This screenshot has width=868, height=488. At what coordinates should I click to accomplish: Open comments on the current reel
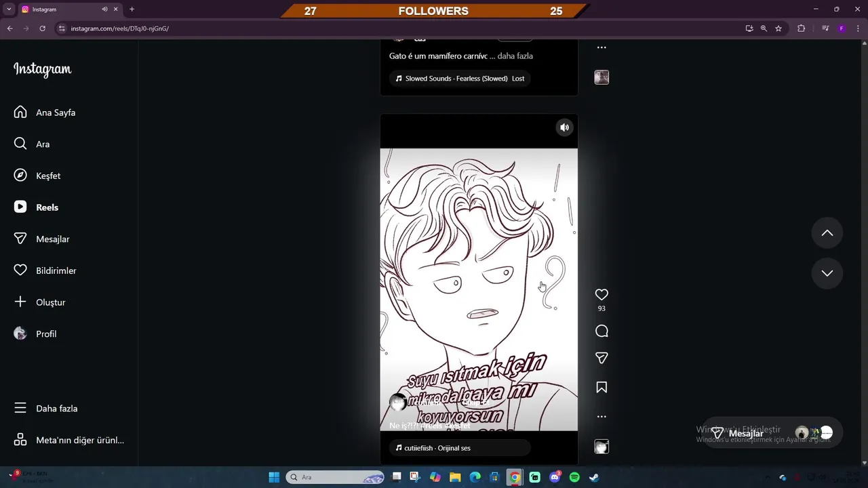pyautogui.click(x=601, y=331)
